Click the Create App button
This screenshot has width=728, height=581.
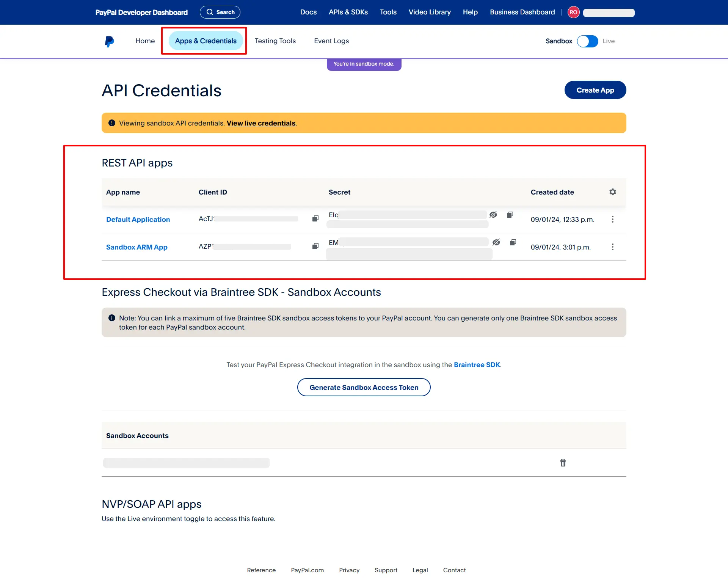[595, 90]
